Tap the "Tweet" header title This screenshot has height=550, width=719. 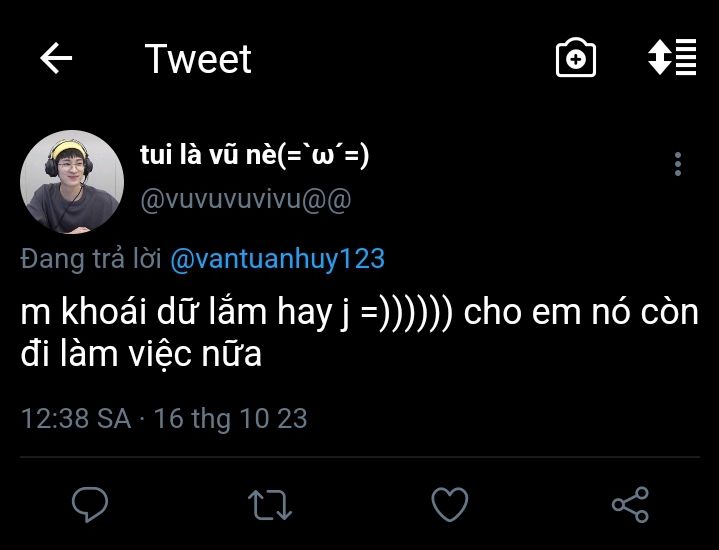click(x=198, y=59)
